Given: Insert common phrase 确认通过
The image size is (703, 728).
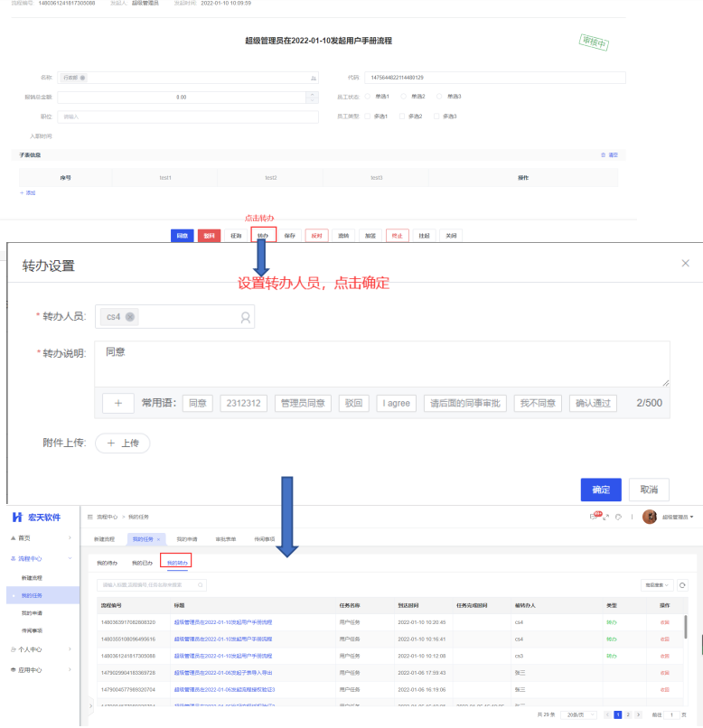Looking at the screenshot, I should (x=593, y=403).
